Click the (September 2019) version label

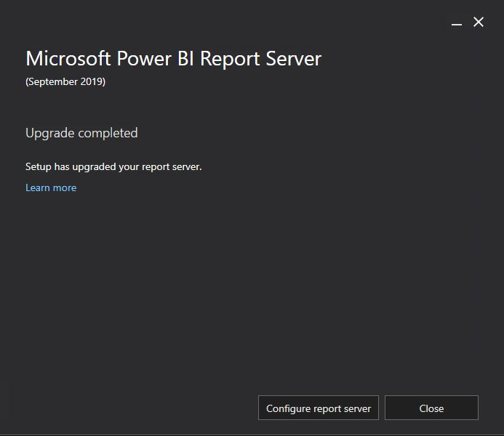pyautogui.click(x=65, y=81)
